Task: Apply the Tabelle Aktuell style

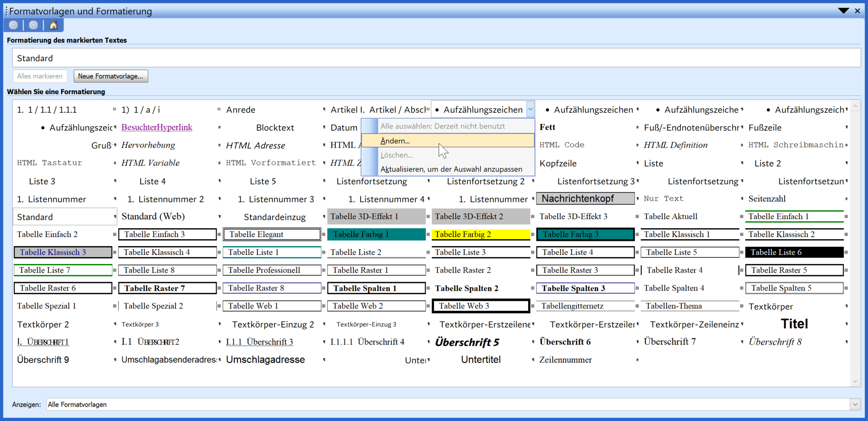Action: click(671, 216)
